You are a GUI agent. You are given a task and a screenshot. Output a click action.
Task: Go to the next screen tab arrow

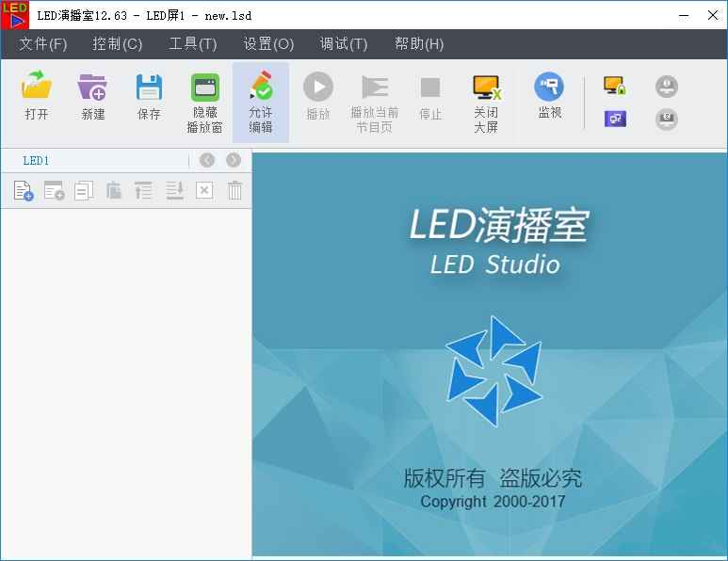(234, 160)
